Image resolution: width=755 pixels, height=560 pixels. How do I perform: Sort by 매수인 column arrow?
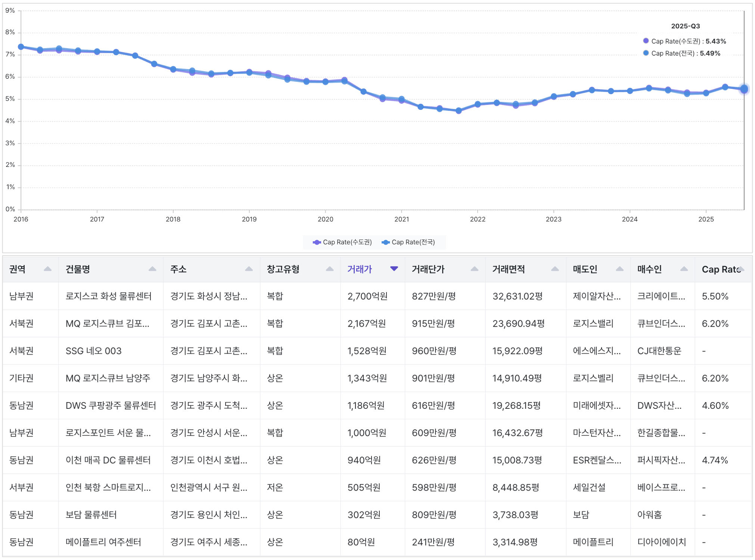coord(684,269)
